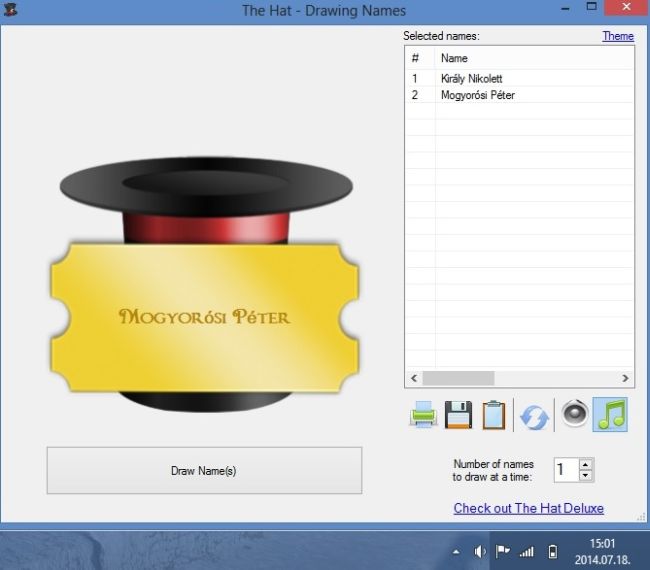Image resolution: width=650 pixels, height=570 pixels.
Task: Open the taskbar volume speaker icon
Action: 480,551
